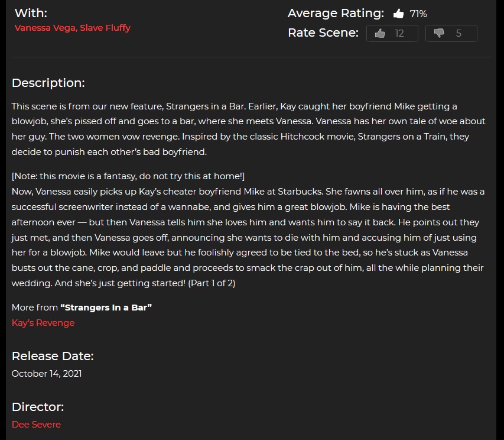Screen dimensions: 504x440
Task: Click the Average Rating label
Action: click(x=336, y=13)
